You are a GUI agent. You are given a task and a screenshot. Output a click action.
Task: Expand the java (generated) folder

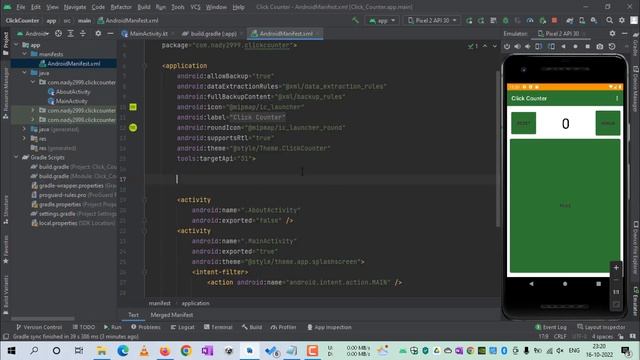24,129
